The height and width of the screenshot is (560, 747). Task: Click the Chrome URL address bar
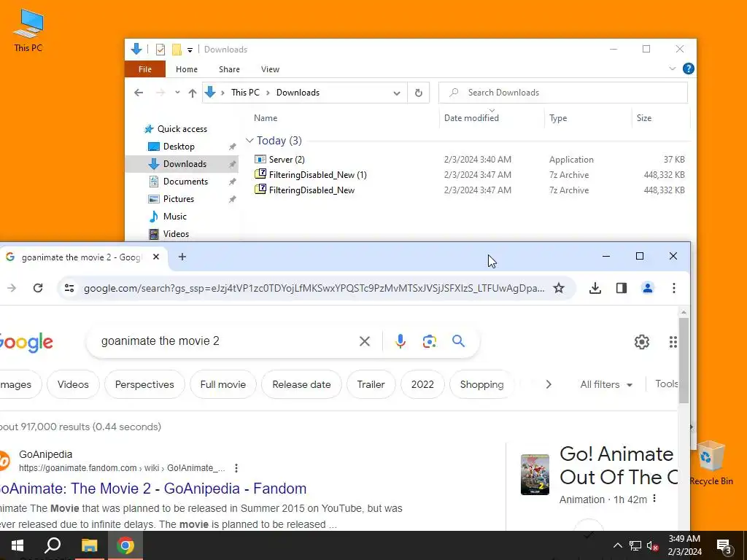pos(314,289)
